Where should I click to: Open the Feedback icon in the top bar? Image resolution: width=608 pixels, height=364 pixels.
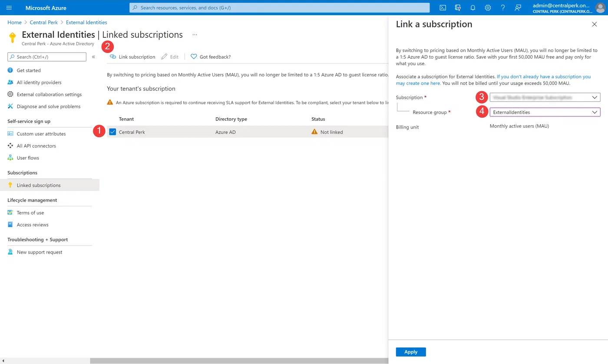(518, 8)
